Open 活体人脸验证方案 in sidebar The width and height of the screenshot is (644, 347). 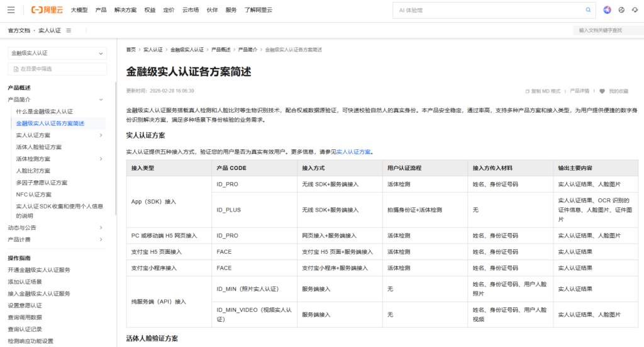click(38, 147)
